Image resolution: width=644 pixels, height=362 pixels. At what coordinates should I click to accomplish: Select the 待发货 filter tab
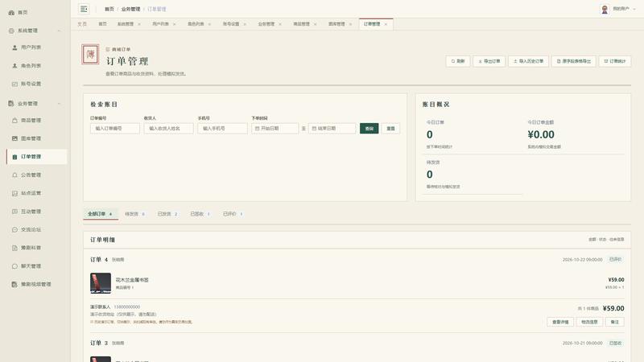[135, 214]
